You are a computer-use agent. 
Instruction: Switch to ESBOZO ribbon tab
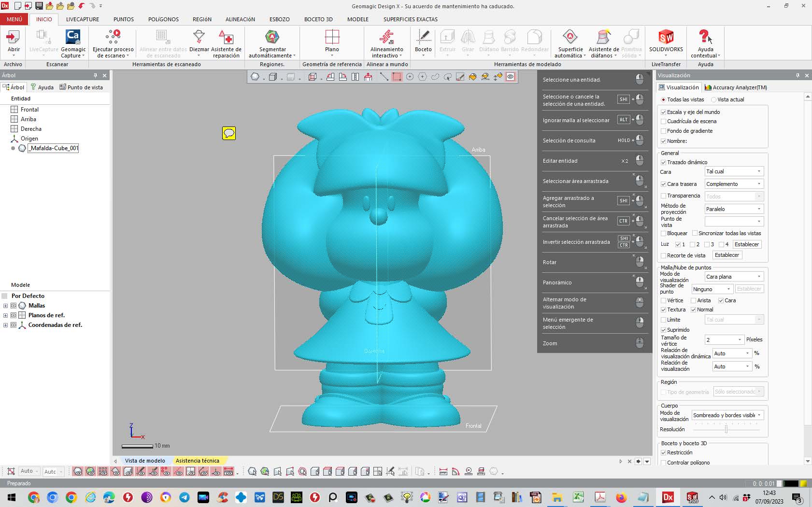280,19
